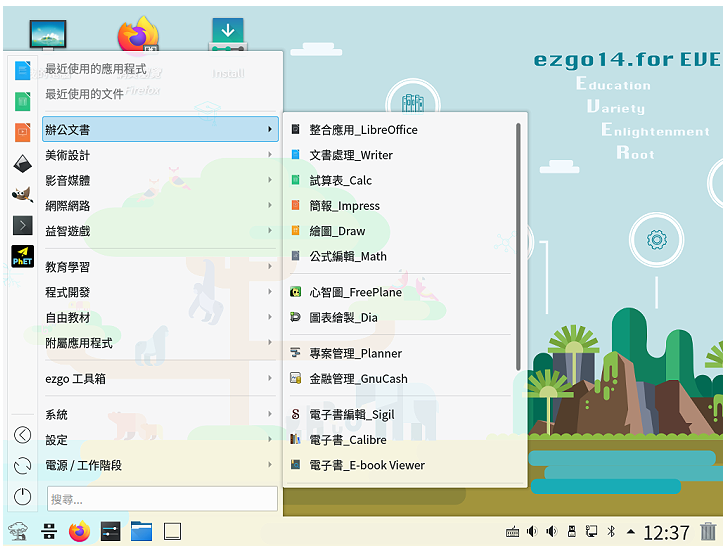728x554 pixels.
Task: Click the 搜尋 search field
Action: (x=162, y=499)
